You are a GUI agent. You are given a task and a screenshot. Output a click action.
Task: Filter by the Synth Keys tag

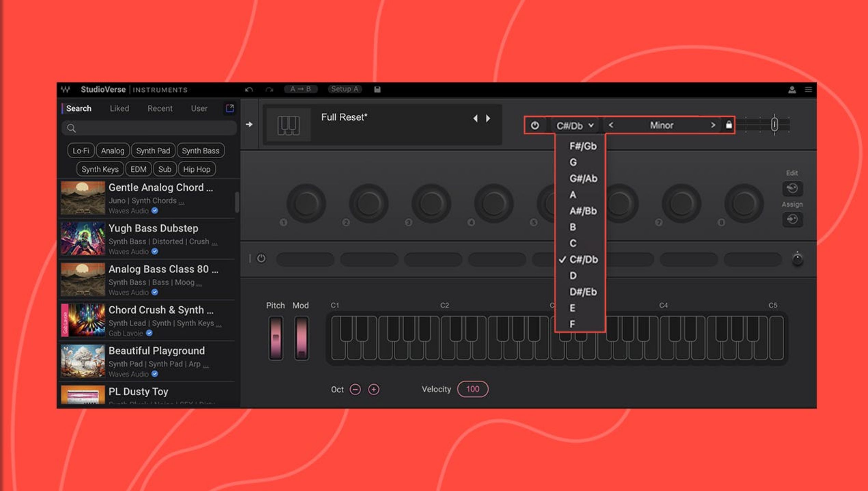pyautogui.click(x=100, y=169)
